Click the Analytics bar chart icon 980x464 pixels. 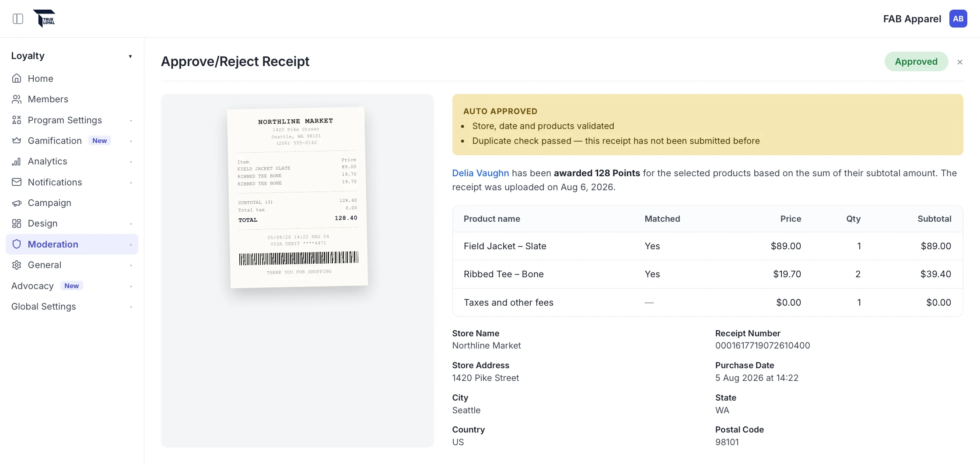pyautogui.click(x=17, y=161)
